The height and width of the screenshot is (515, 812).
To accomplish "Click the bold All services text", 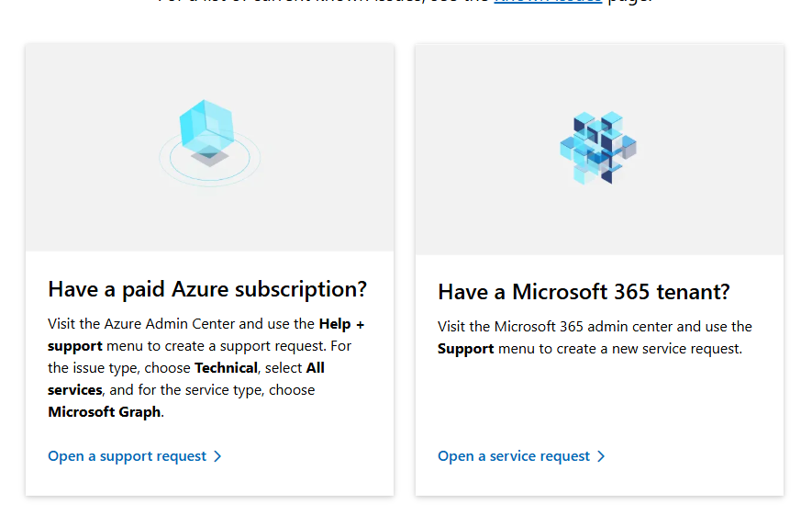I will [186, 379].
